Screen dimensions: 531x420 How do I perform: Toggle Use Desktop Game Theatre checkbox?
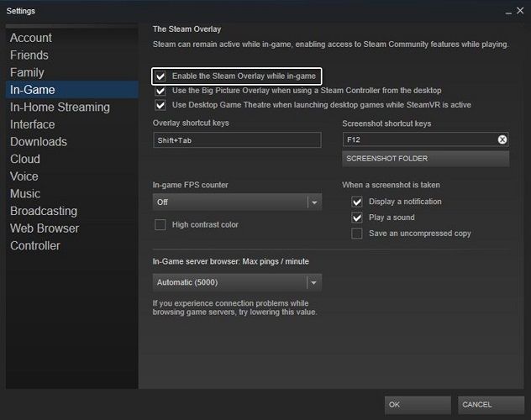tap(160, 105)
